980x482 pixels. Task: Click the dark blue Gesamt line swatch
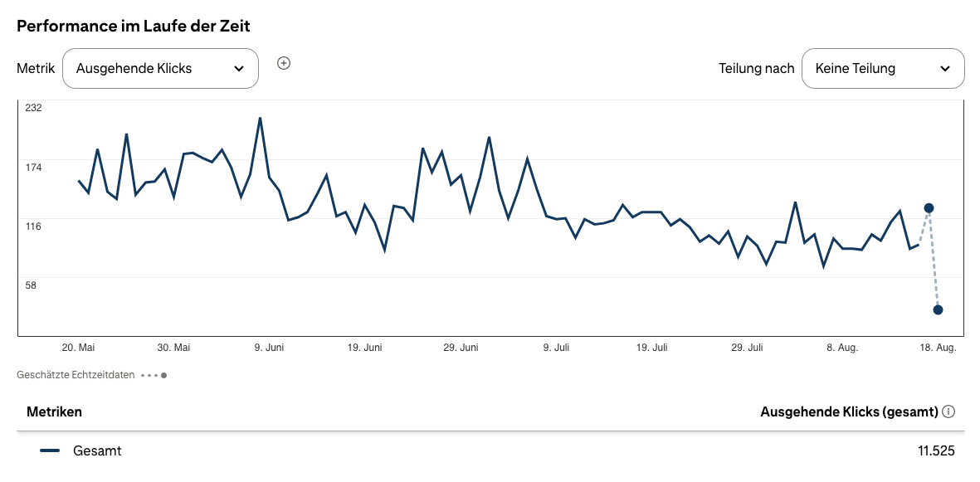pyautogui.click(x=50, y=451)
